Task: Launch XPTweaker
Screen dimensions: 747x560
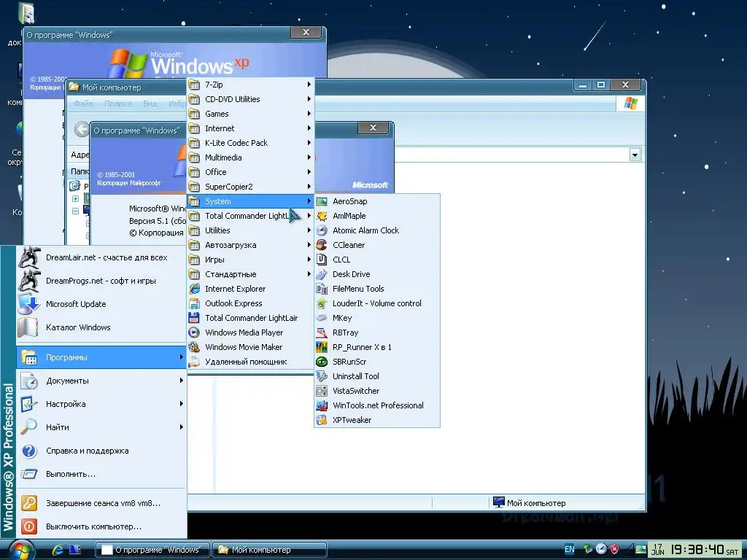Action: [377, 420]
